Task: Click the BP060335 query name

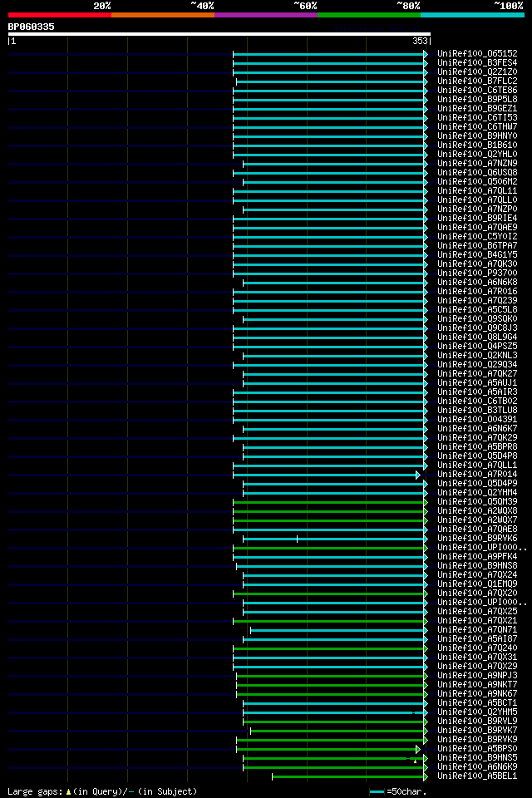Action: tap(31, 27)
